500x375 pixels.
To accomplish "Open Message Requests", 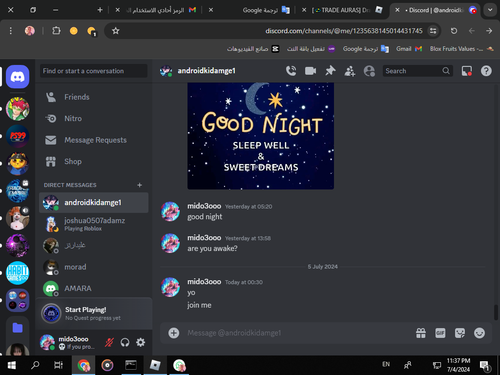I will click(x=94, y=140).
